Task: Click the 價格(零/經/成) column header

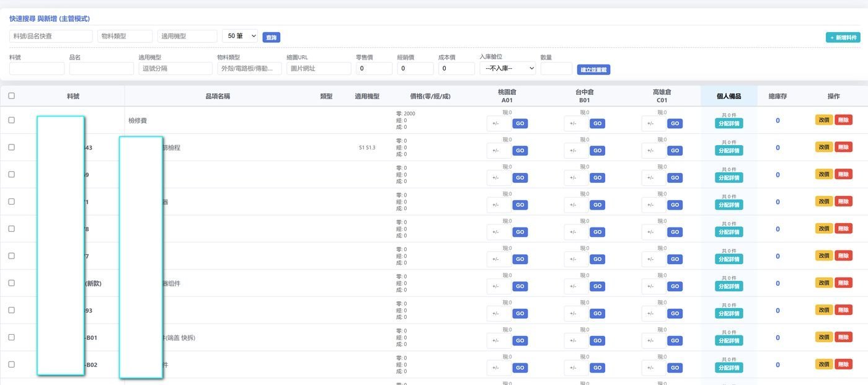Action: pyautogui.click(x=430, y=97)
